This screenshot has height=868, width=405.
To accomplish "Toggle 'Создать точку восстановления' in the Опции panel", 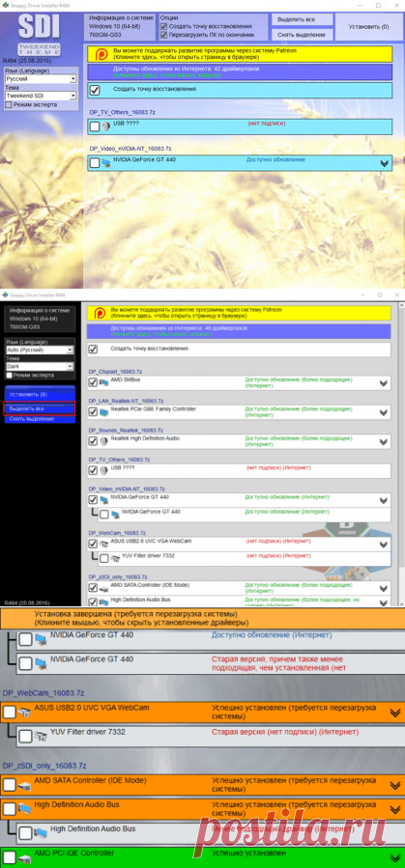I will point(164,26).
